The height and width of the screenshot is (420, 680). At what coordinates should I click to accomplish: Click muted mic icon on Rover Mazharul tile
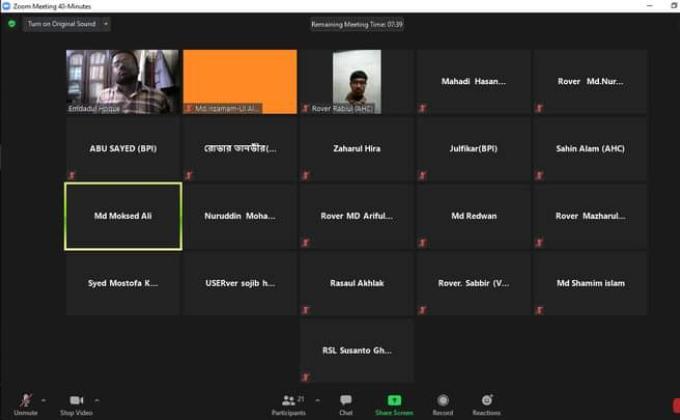[x=539, y=243]
